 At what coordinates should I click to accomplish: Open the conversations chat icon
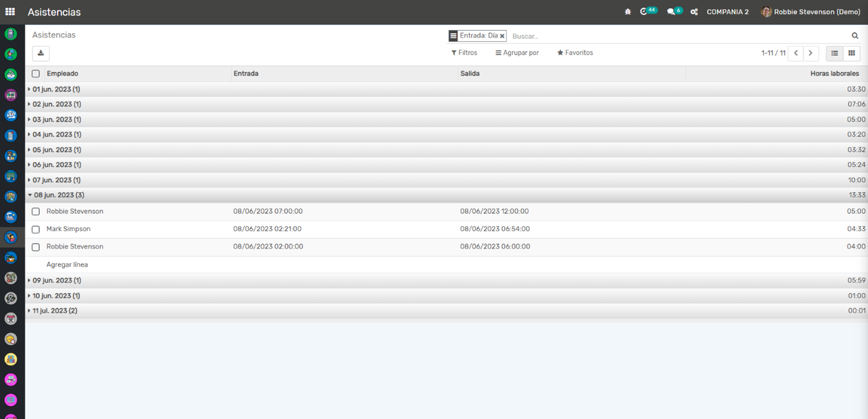click(x=671, y=12)
